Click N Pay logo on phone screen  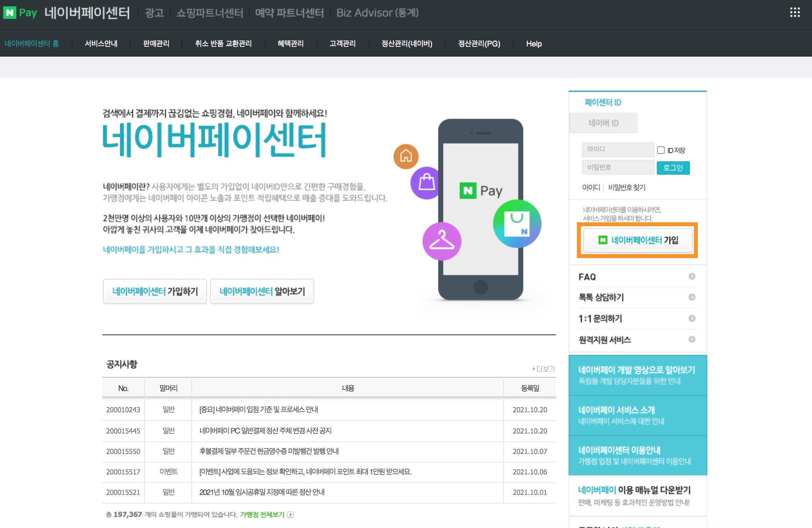point(481,191)
